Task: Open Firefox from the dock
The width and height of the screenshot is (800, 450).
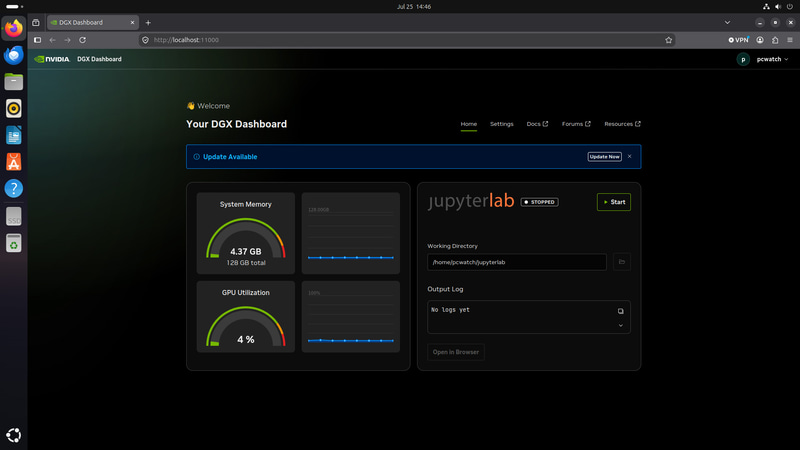Action: (14, 28)
